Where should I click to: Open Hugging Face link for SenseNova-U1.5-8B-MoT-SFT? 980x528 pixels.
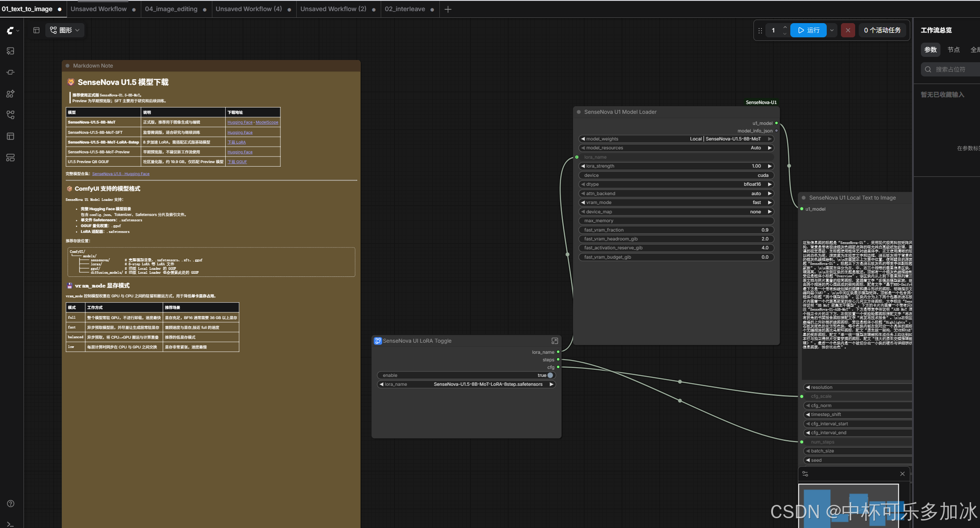240,132
